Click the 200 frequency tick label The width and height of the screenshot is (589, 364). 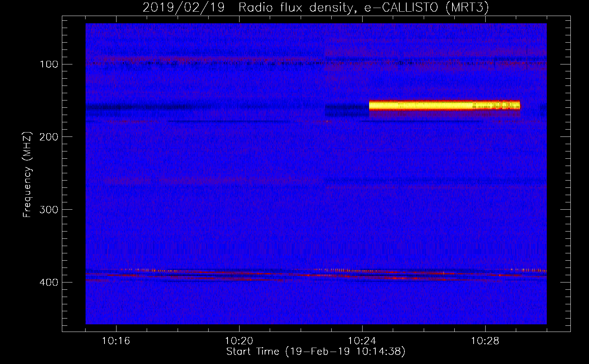[49, 137]
